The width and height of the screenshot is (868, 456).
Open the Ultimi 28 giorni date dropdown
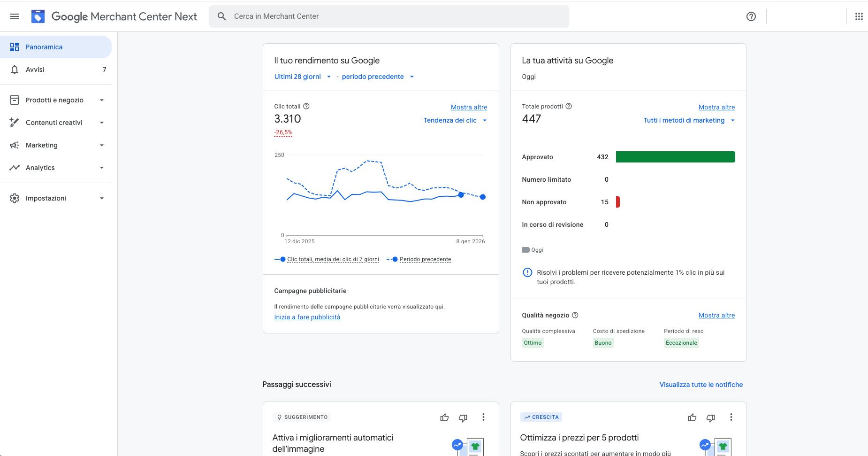(303, 77)
